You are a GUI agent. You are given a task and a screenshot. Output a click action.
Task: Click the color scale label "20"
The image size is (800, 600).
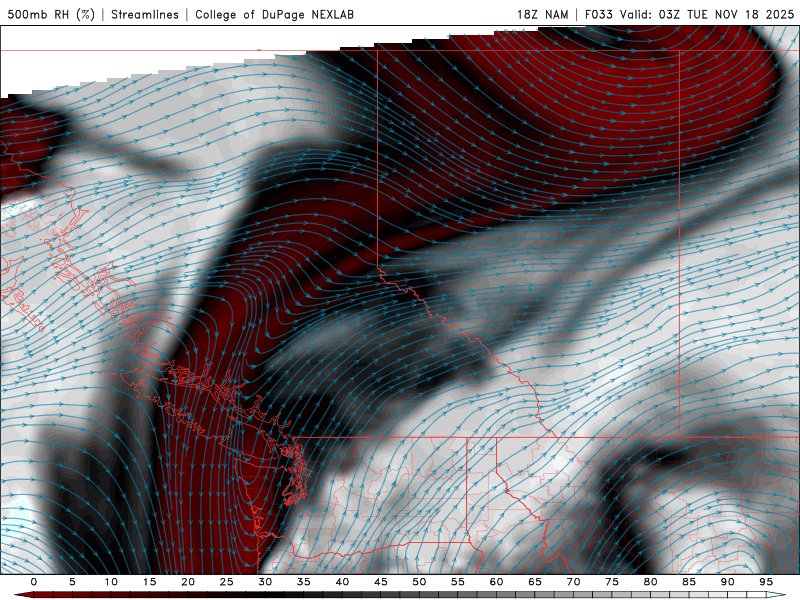(x=188, y=582)
